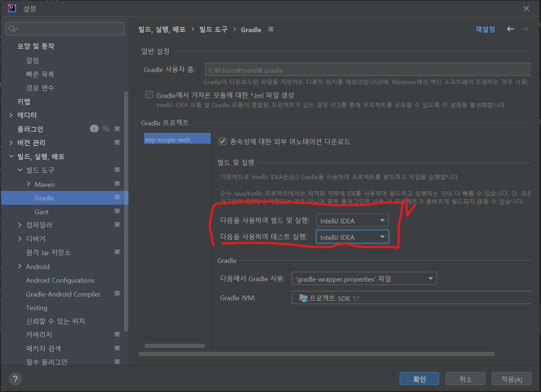Click the IntelliJ IDEA logo in title bar
The image size is (541, 392).
click(12, 8)
